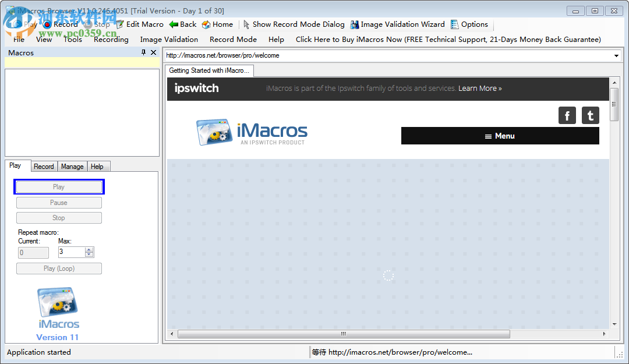
Task: Open Home page via toolbar icon
Action: (x=206, y=24)
